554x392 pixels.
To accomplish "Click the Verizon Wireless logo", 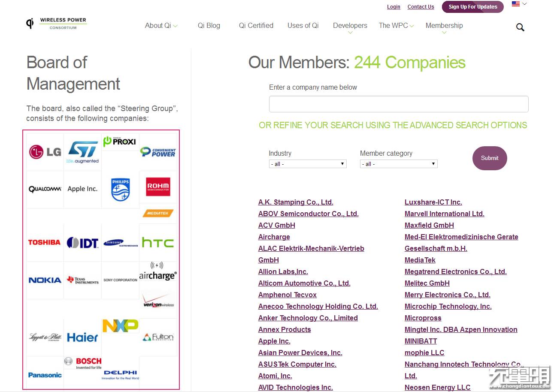I will coord(158,301).
